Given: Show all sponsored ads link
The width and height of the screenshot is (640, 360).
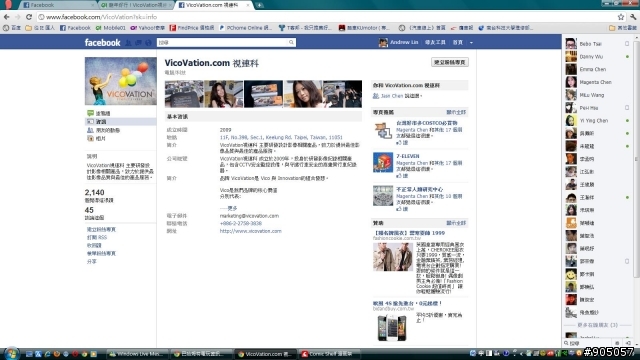Looking at the screenshot, I should pyautogui.click(x=456, y=223).
